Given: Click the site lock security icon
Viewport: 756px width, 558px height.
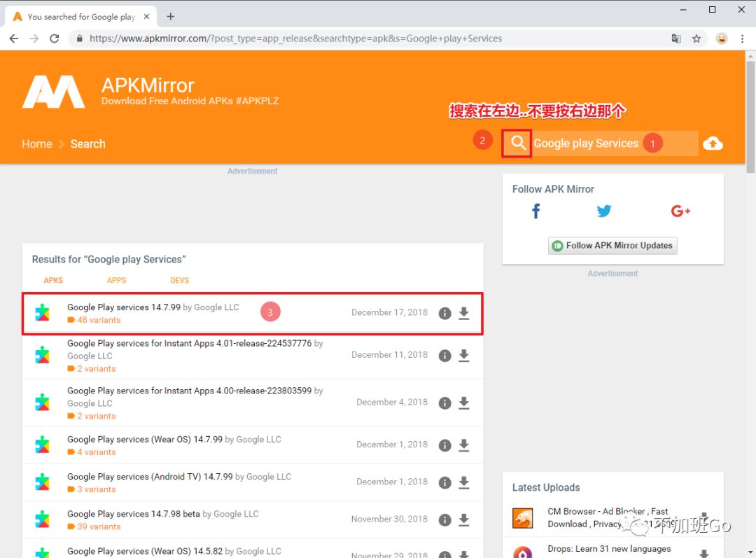Looking at the screenshot, I should pyautogui.click(x=80, y=39).
